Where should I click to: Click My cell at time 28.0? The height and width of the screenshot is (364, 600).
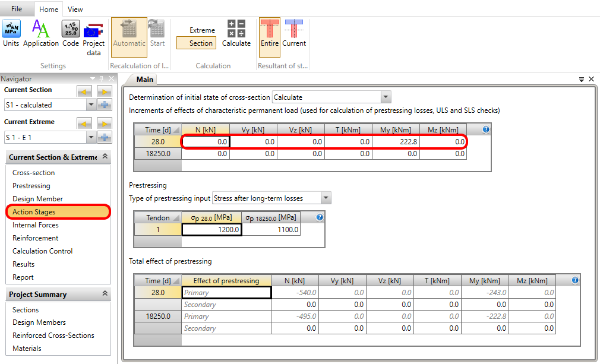click(396, 143)
